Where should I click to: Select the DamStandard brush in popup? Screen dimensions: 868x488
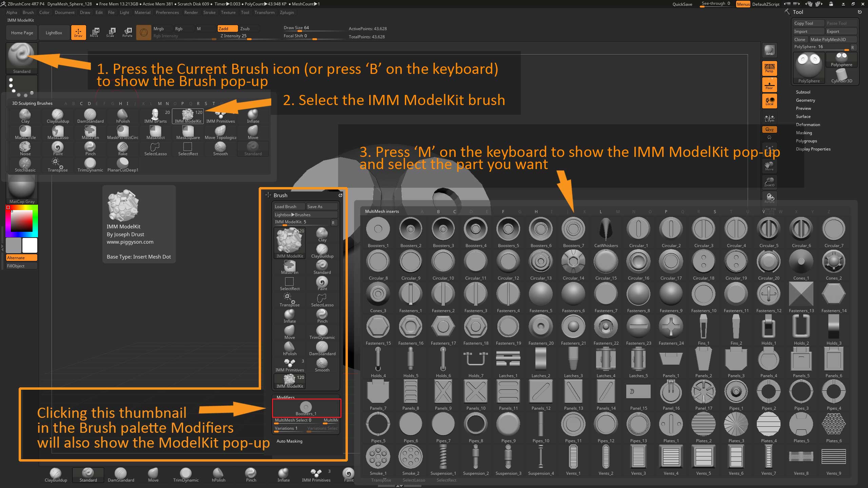[x=90, y=116]
